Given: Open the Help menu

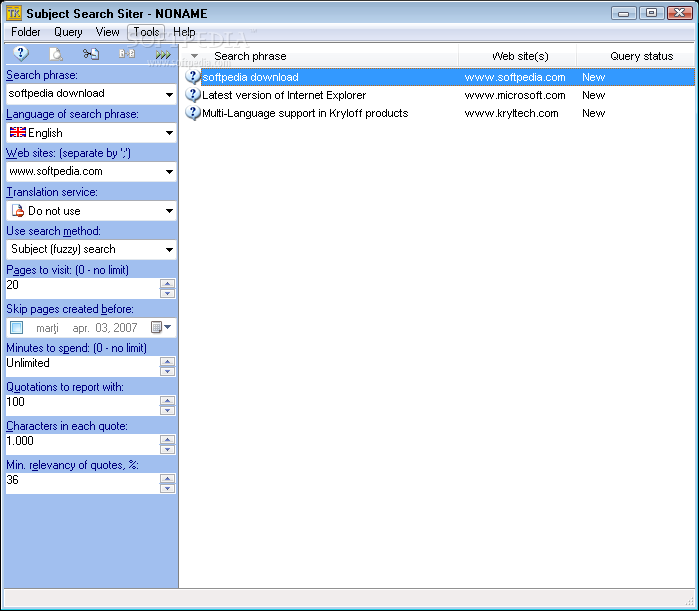Looking at the screenshot, I should (184, 32).
